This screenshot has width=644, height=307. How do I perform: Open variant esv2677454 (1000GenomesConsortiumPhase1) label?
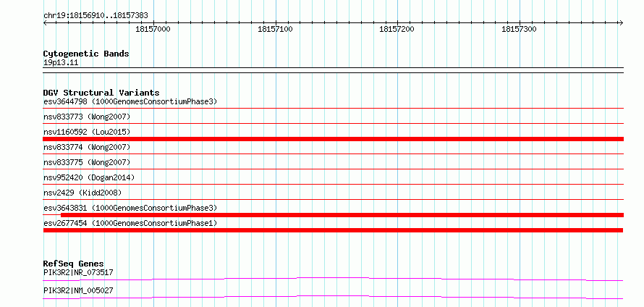pyautogui.click(x=130, y=223)
